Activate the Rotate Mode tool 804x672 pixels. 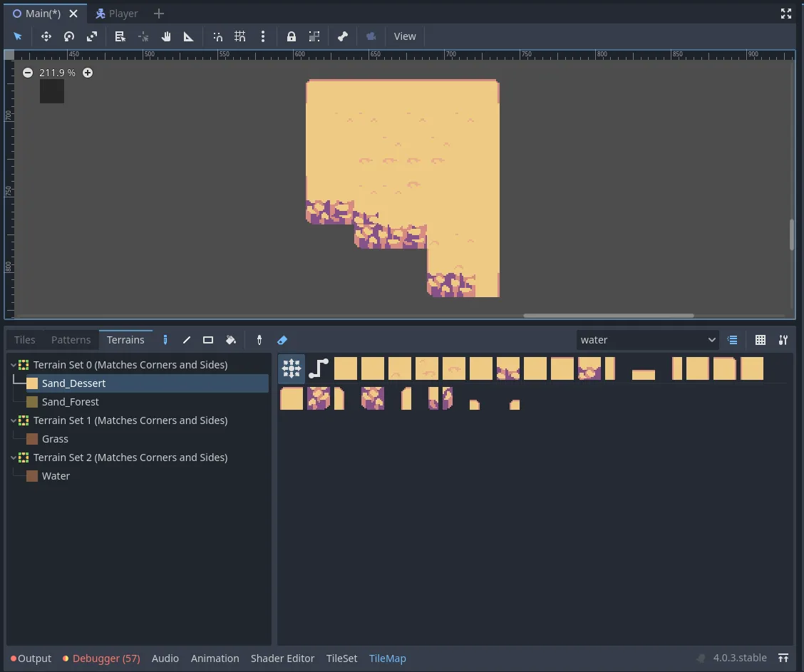[69, 36]
